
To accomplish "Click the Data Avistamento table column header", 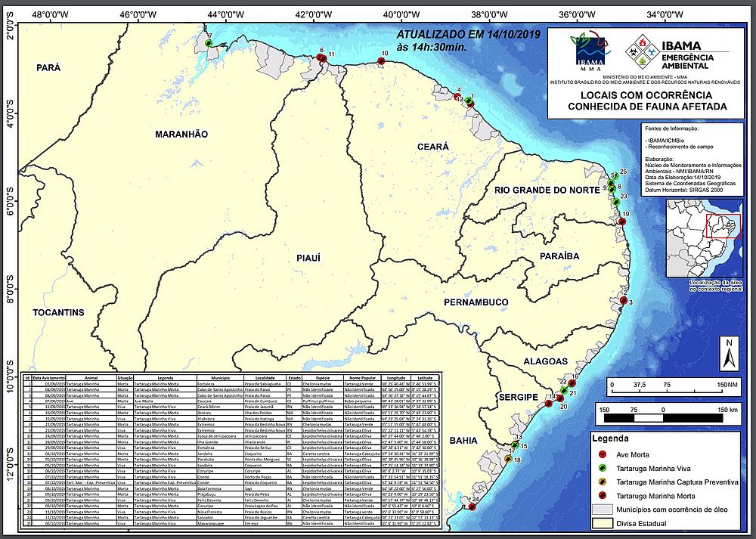I will [x=48, y=376].
